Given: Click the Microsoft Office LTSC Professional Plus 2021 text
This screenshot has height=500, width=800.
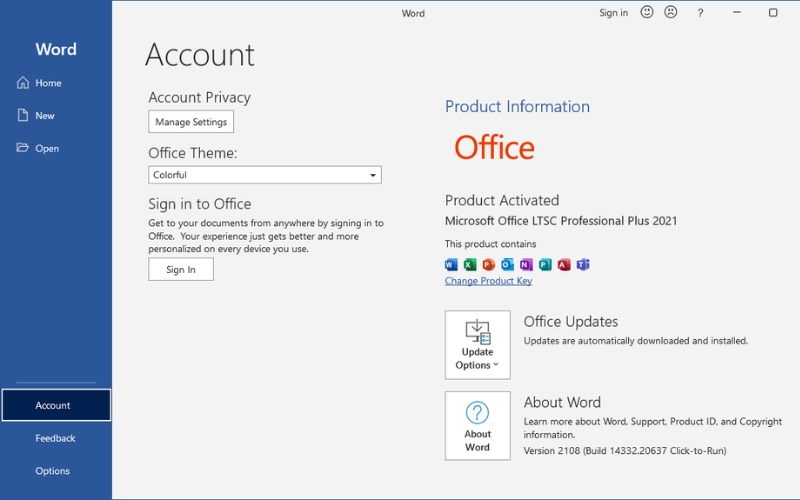Looking at the screenshot, I should tap(561, 221).
